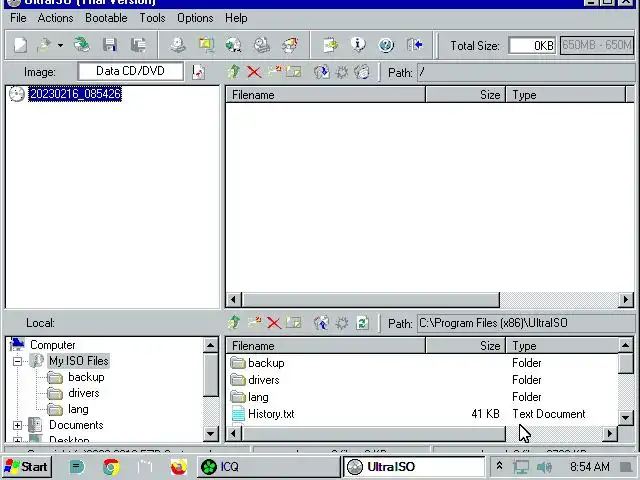The width and height of the screenshot is (640, 480).
Task: Sort Local pane by Type column header
Action: click(562, 346)
